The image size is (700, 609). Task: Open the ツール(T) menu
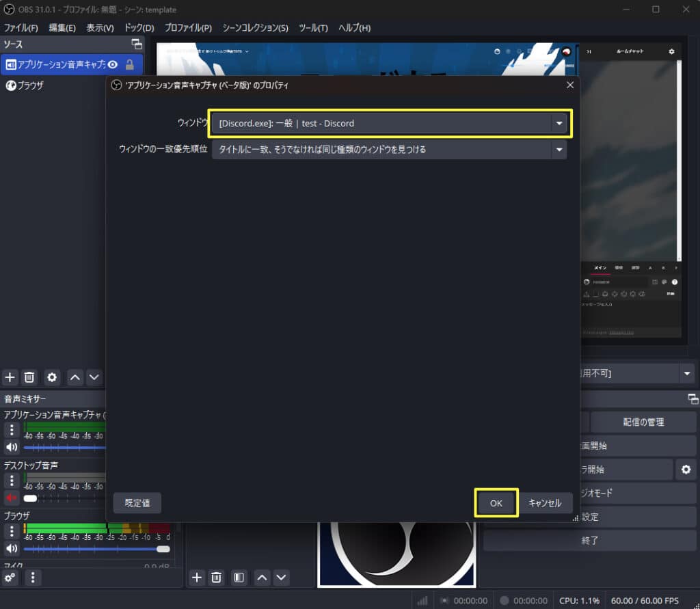[x=313, y=28]
